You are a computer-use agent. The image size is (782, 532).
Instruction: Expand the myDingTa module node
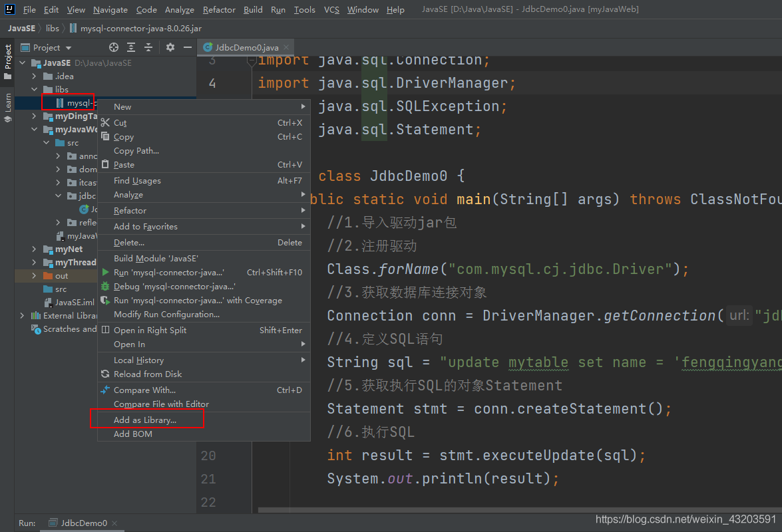coord(34,116)
